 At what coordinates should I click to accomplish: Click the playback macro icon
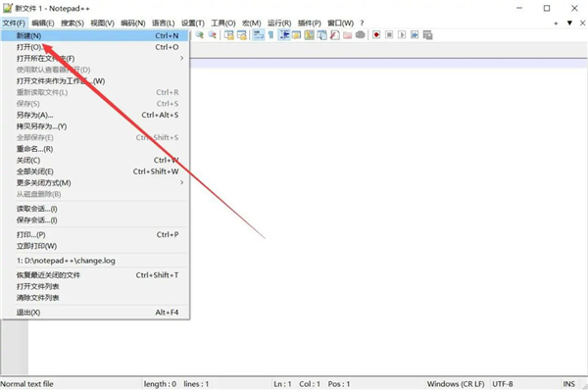402,35
